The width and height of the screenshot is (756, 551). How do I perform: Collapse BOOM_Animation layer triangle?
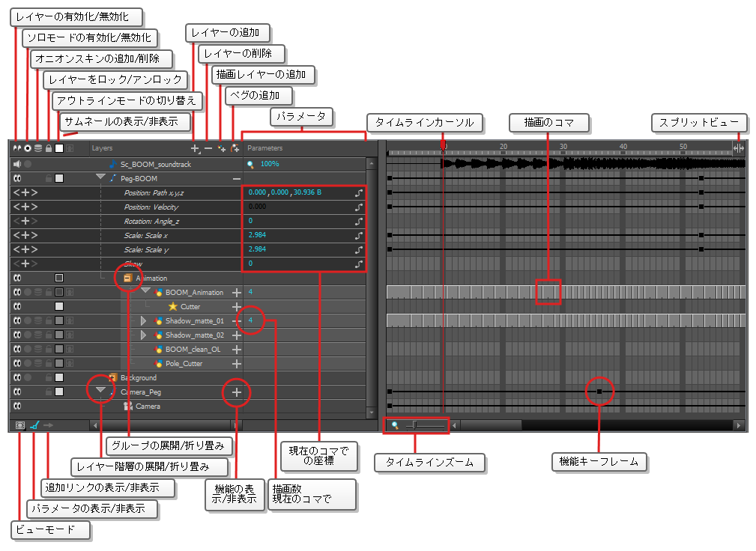[145, 290]
